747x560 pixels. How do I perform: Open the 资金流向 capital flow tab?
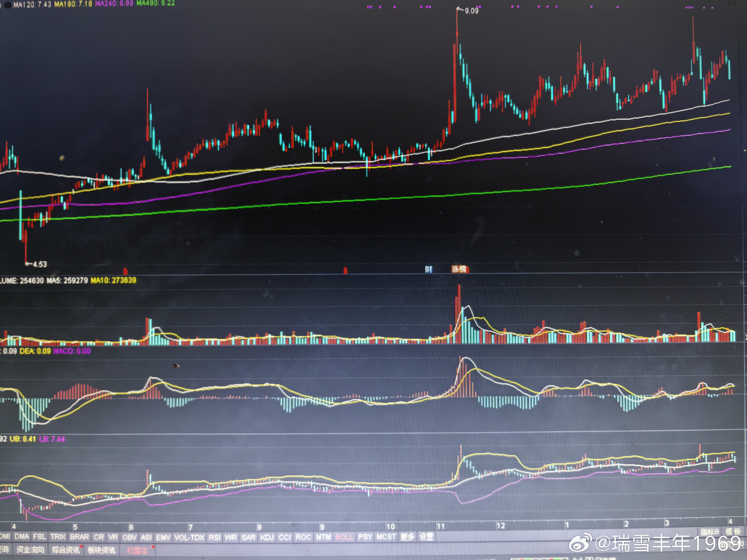coord(30,550)
